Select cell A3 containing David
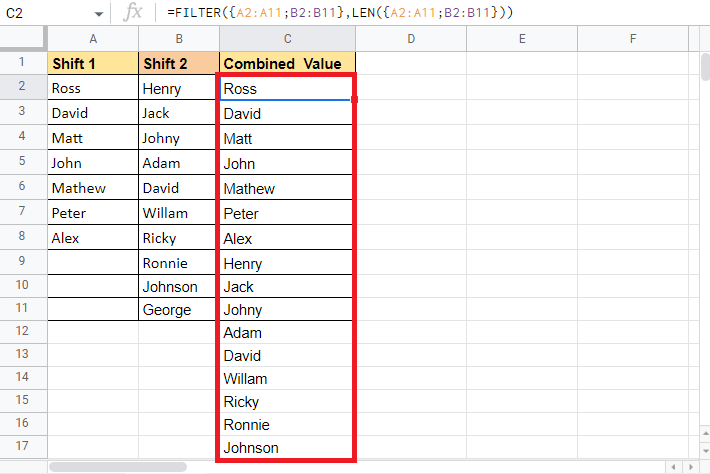Viewport: 710px width, 474px height. click(x=93, y=112)
